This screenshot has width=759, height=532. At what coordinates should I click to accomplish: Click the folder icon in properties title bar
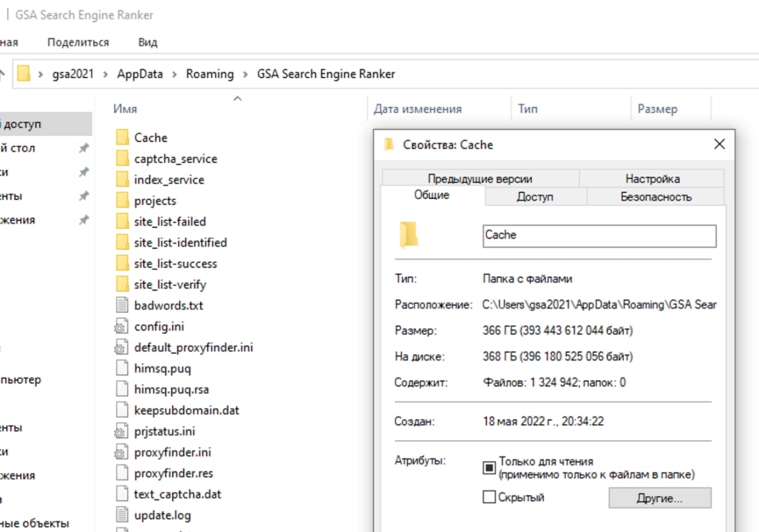click(389, 145)
